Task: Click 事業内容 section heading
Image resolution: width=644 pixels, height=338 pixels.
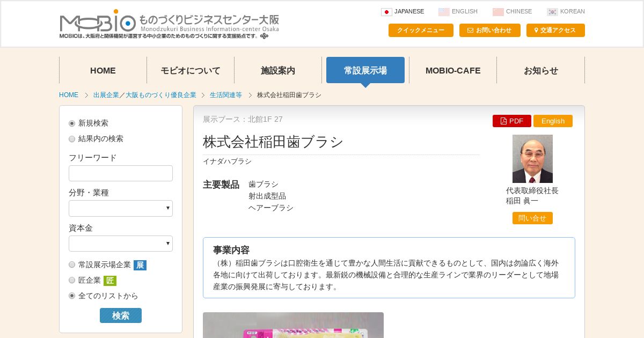Action: click(x=231, y=250)
